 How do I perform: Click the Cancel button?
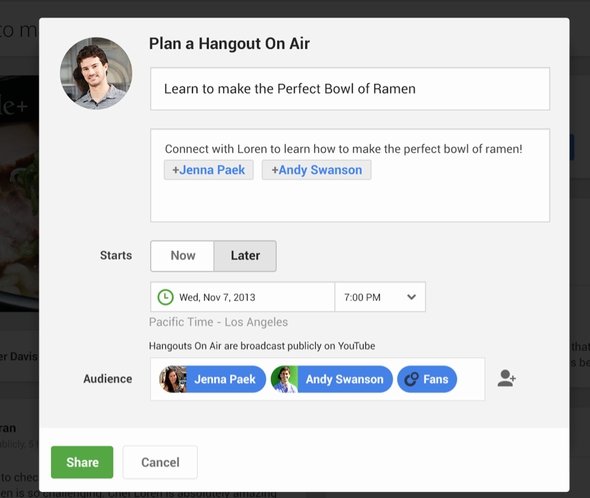(x=160, y=462)
